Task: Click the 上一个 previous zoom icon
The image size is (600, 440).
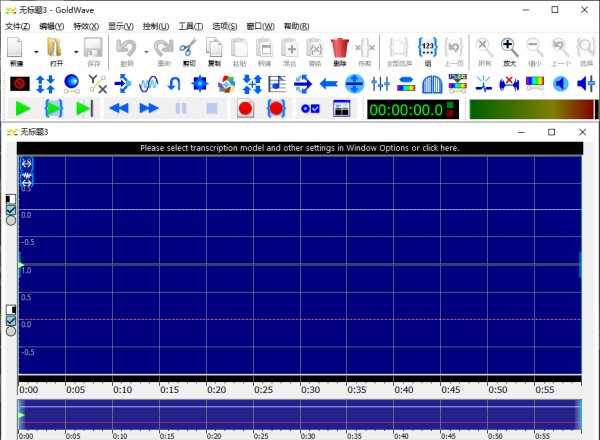Action: 560,48
